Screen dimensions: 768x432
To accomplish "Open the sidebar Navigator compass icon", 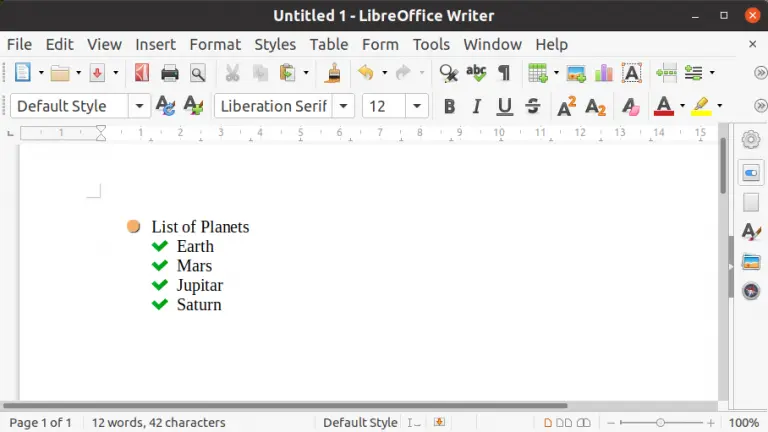I will [x=751, y=291].
